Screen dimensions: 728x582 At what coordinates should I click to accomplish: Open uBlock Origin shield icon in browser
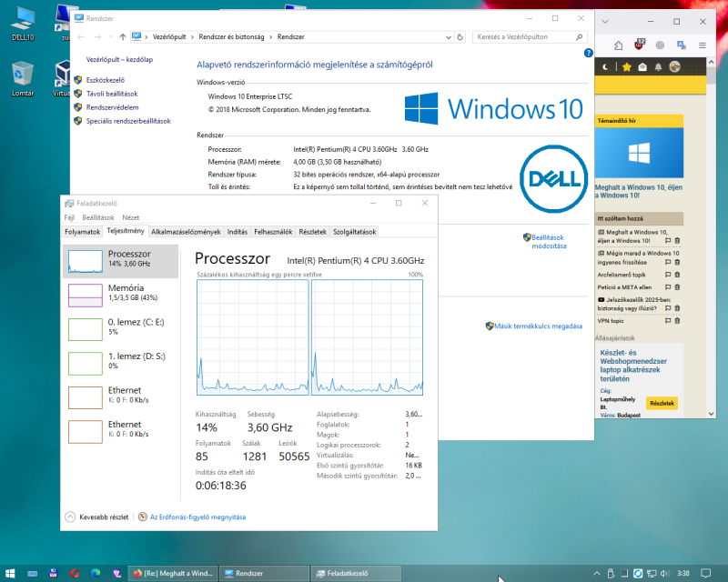pos(640,45)
